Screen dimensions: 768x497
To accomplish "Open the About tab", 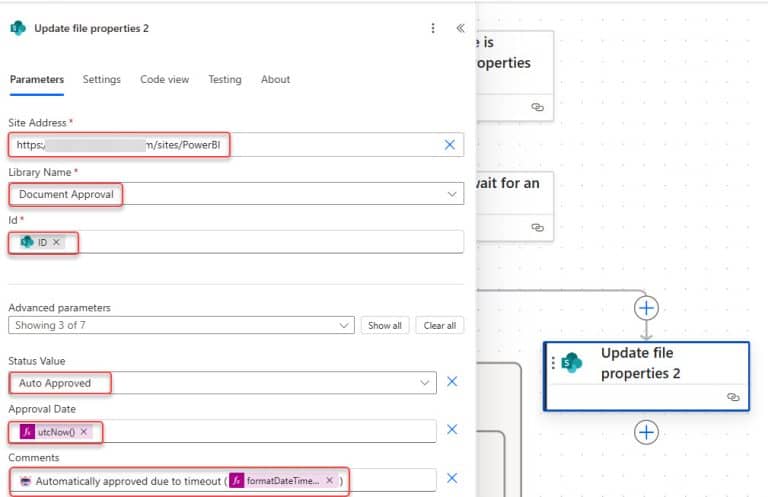I will (275, 79).
